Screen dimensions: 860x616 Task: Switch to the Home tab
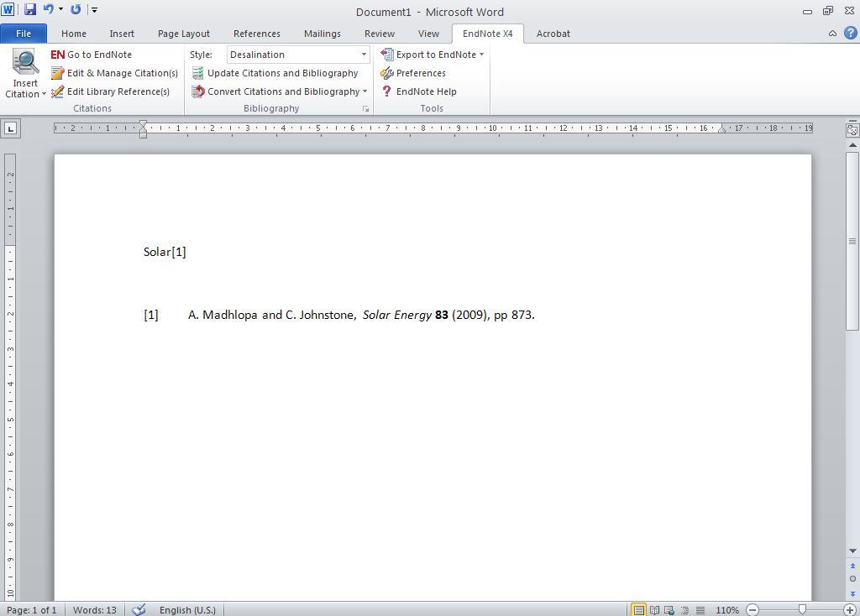click(x=74, y=34)
